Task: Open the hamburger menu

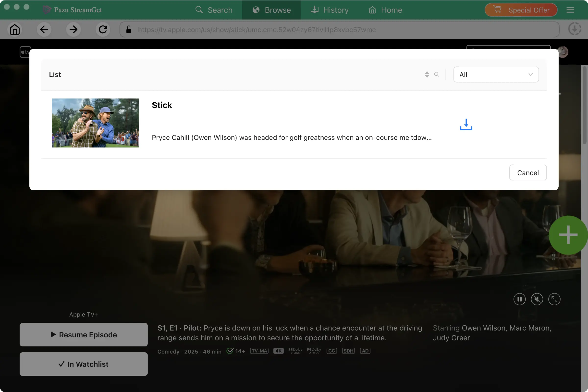Action: point(570,10)
